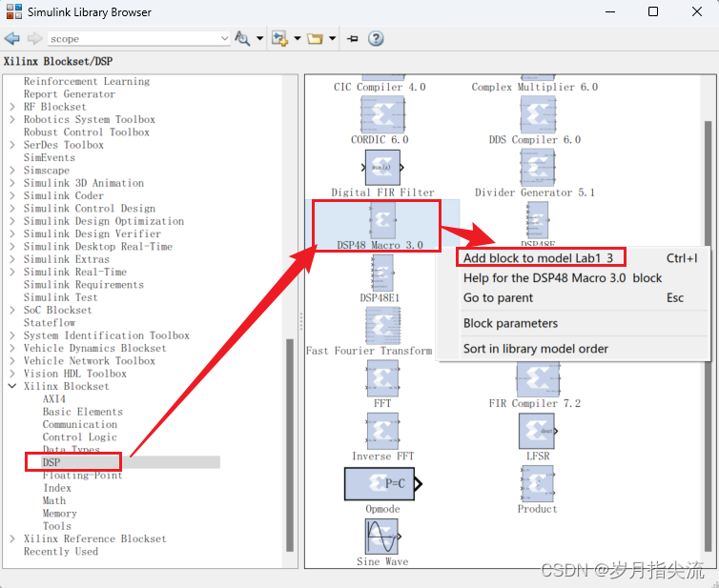Select AXI4 library in tree
The height and width of the screenshot is (588, 719).
click(54, 399)
